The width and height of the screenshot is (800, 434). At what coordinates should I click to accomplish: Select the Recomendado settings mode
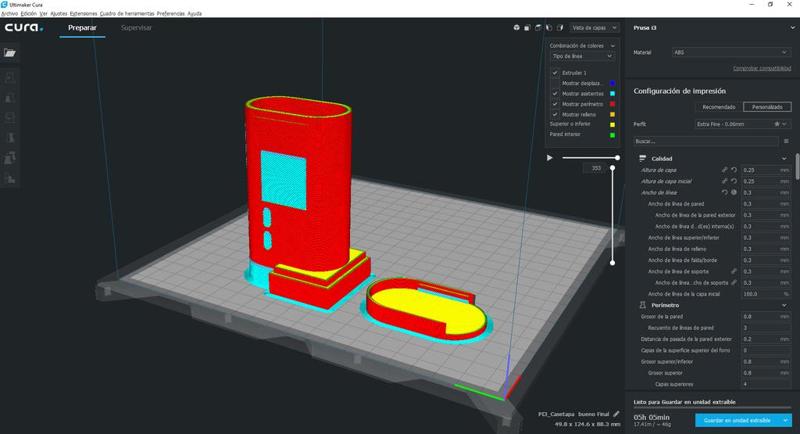tap(718, 106)
